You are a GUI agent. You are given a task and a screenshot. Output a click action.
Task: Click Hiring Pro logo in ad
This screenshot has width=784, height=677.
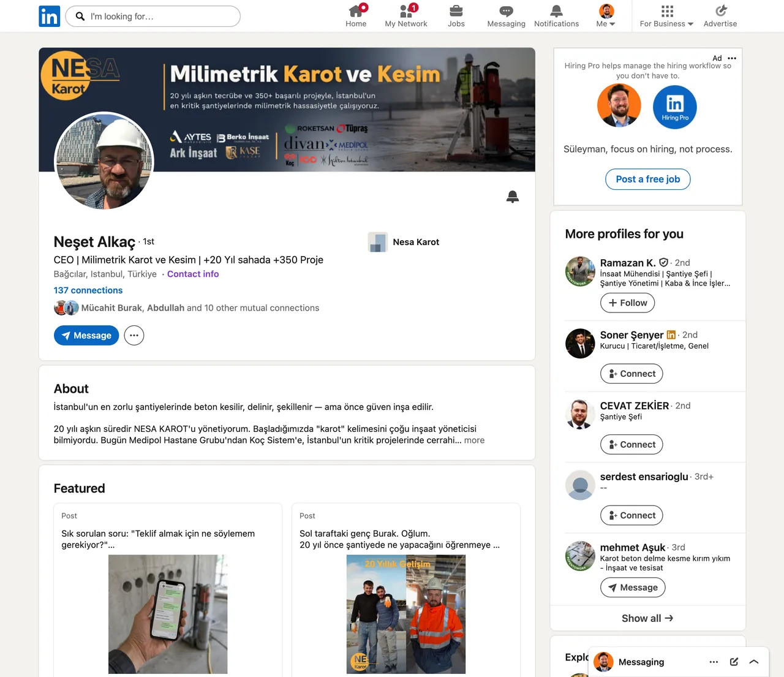pos(675,107)
